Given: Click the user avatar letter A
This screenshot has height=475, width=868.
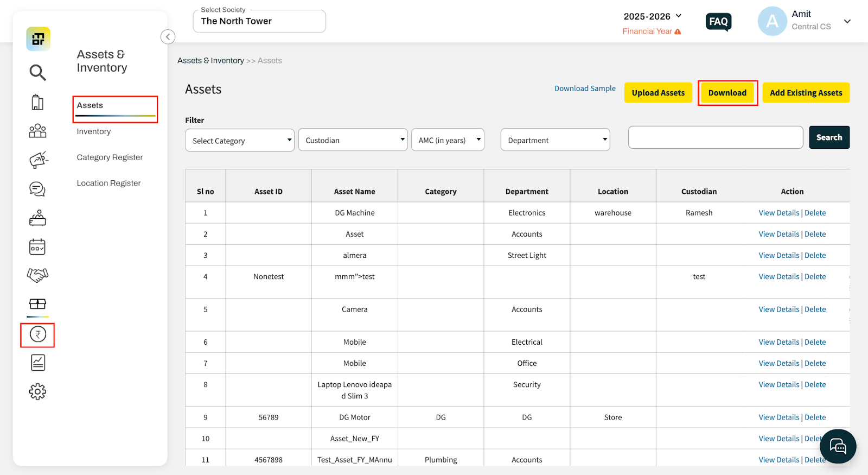Looking at the screenshot, I should tap(772, 21).
